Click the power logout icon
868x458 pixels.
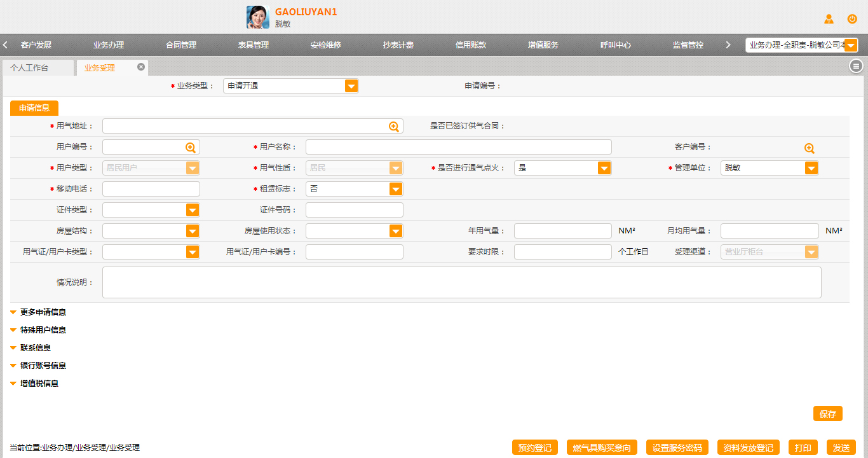[852, 19]
